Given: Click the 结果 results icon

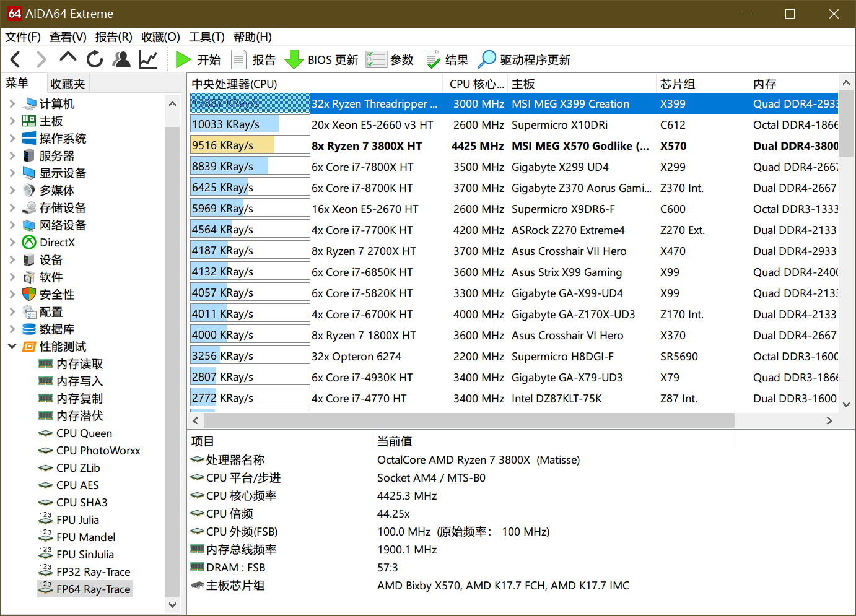Looking at the screenshot, I should (x=432, y=59).
